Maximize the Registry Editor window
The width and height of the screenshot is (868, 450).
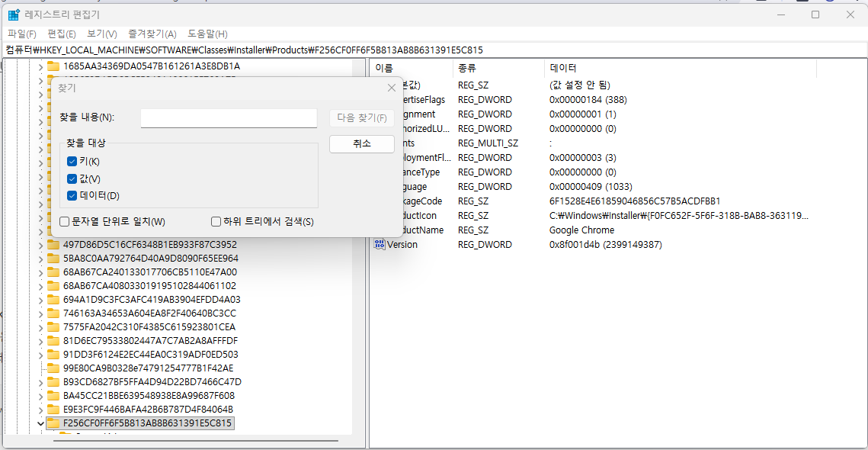coord(815,14)
